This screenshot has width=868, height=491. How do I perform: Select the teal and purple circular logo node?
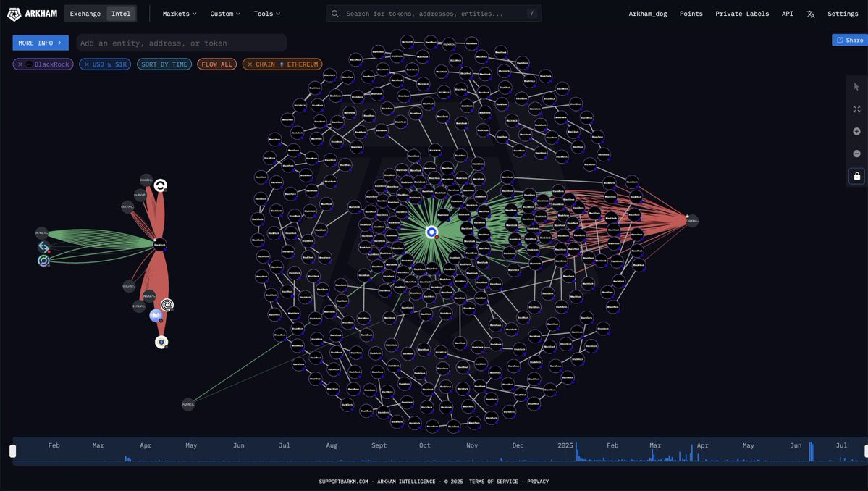(x=43, y=261)
